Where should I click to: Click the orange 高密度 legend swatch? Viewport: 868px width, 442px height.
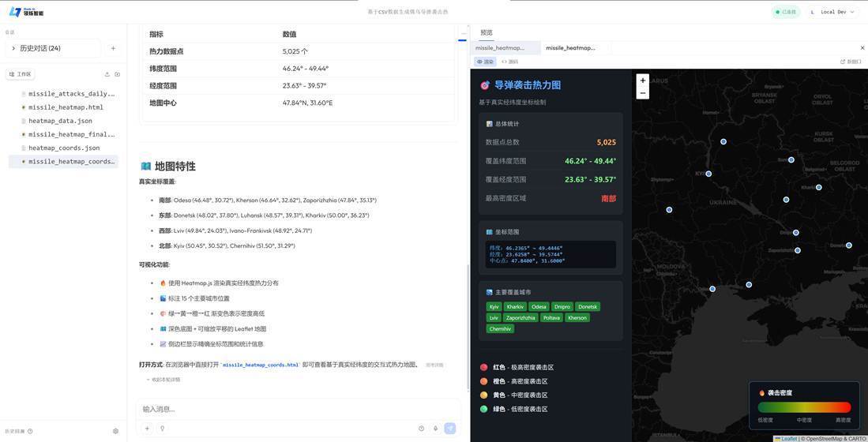pyautogui.click(x=484, y=381)
